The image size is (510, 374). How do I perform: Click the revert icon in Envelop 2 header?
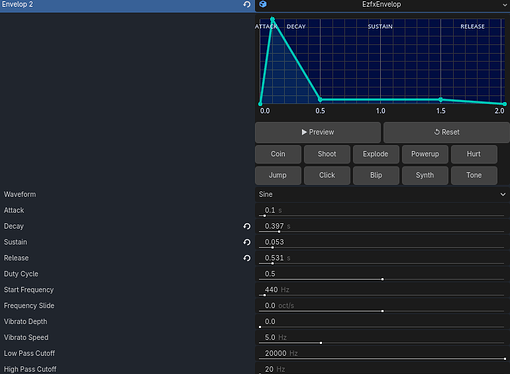tap(247, 4)
